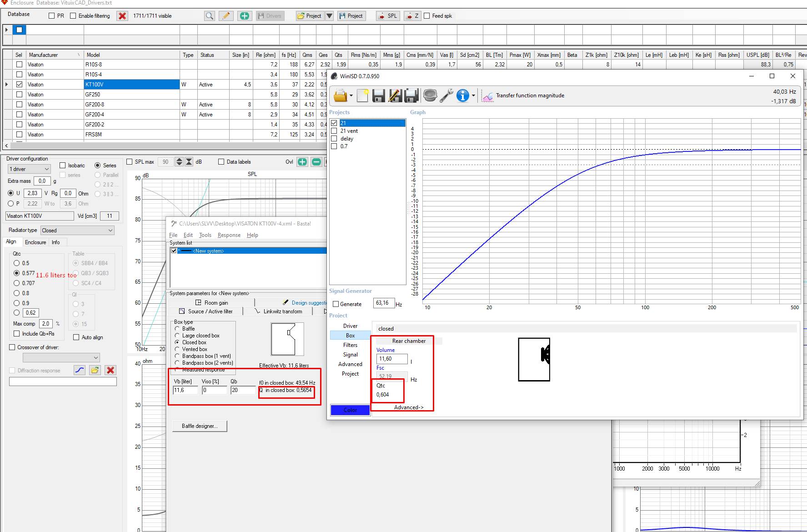
Task: Click the blue info icon in WinISD
Action: click(x=463, y=95)
